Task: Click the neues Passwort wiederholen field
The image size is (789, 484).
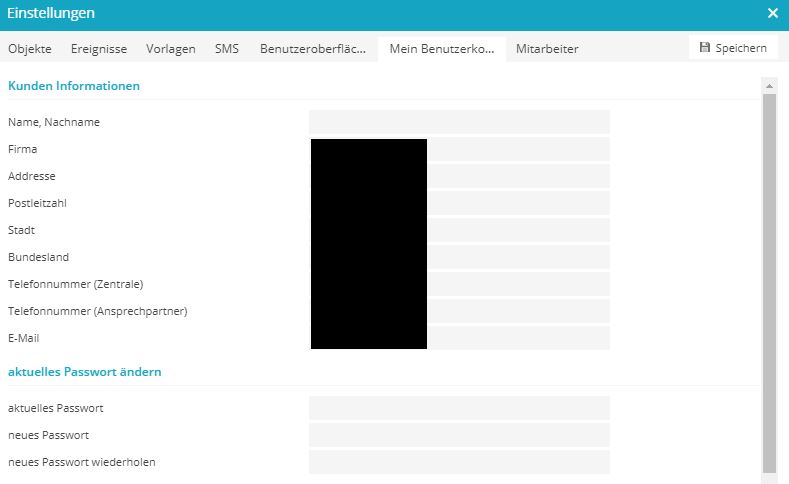Action: point(459,462)
